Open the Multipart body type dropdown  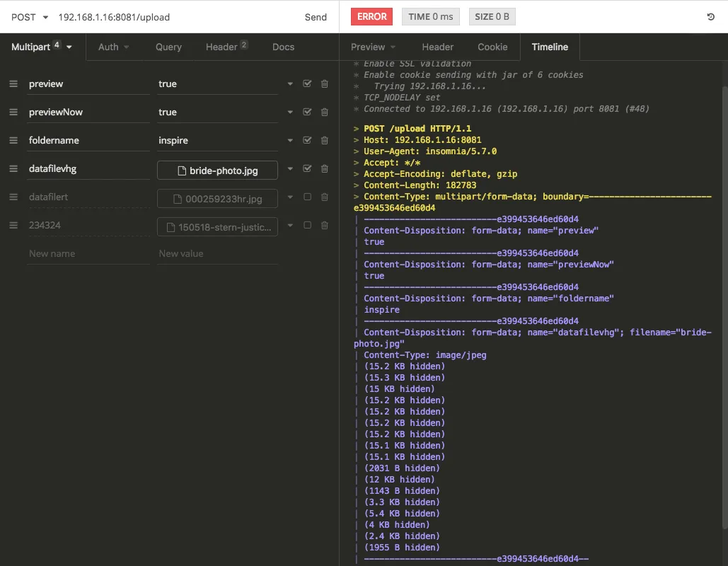[x=42, y=47]
